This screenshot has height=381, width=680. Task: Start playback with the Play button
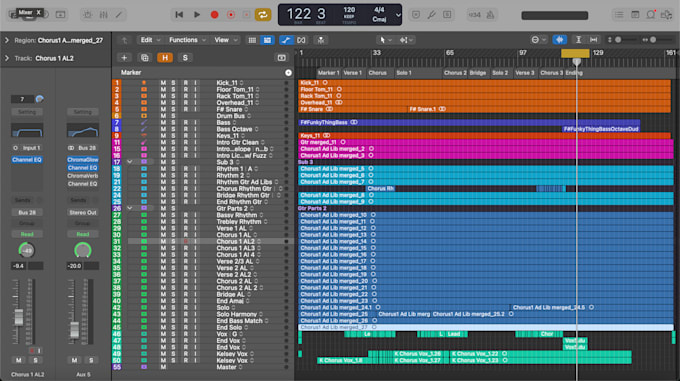[x=197, y=15]
